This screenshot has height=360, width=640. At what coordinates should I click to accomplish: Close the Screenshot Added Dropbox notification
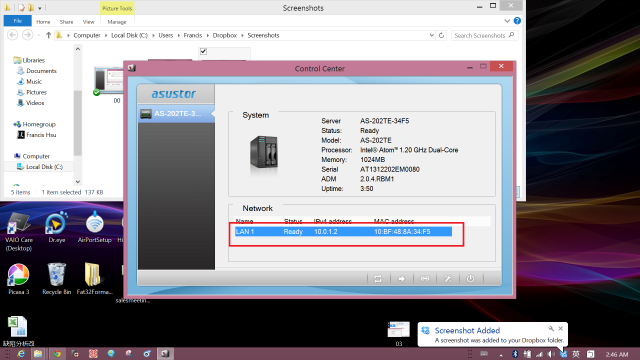coord(560,328)
